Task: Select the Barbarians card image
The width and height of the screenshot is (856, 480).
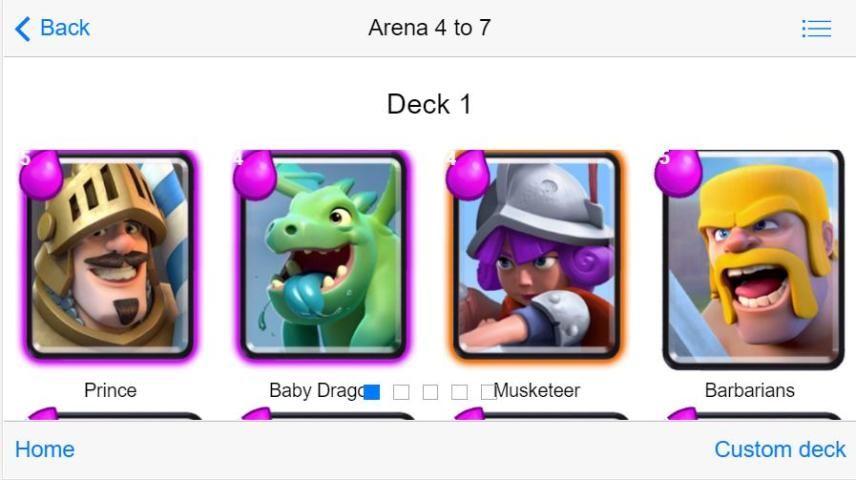Action: point(753,259)
